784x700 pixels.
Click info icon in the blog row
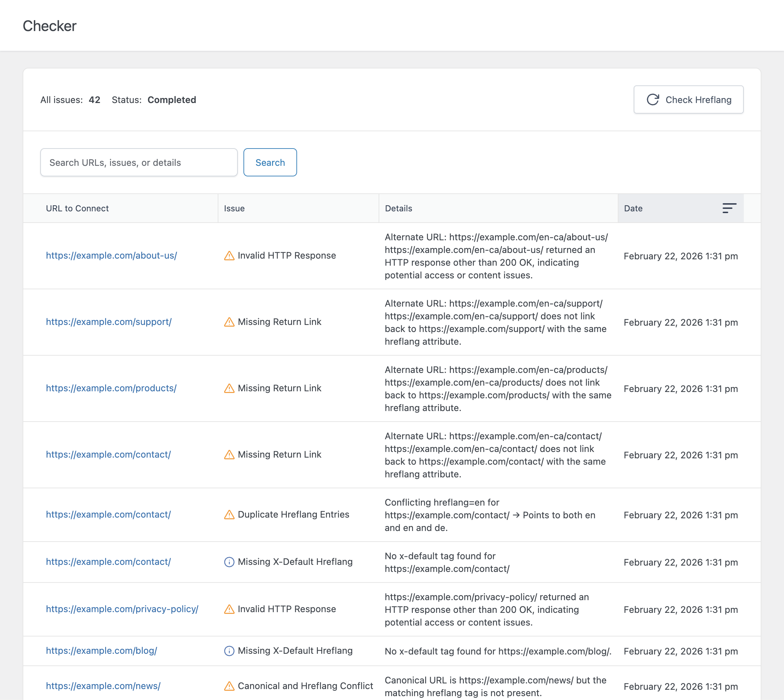pyautogui.click(x=229, y=651)
